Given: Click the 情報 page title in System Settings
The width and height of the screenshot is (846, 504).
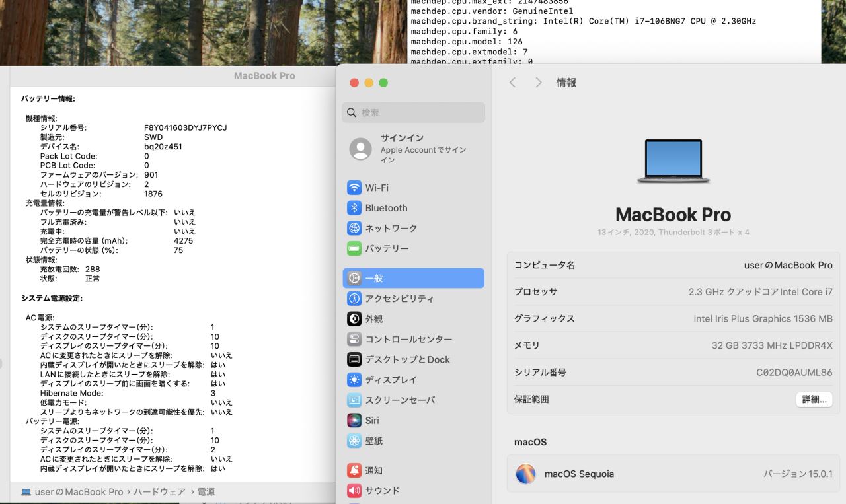Looking at the screenshot, I should click(x=566, y=83).
